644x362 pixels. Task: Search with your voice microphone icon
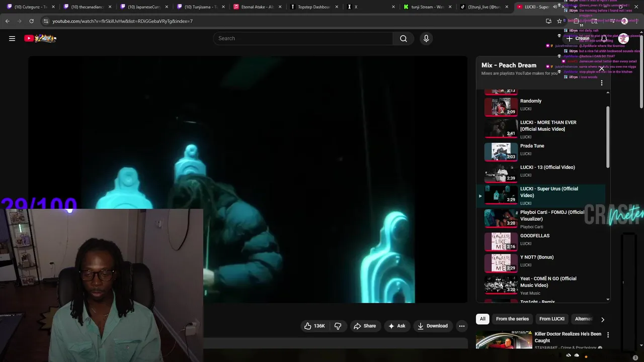[426, 38]
